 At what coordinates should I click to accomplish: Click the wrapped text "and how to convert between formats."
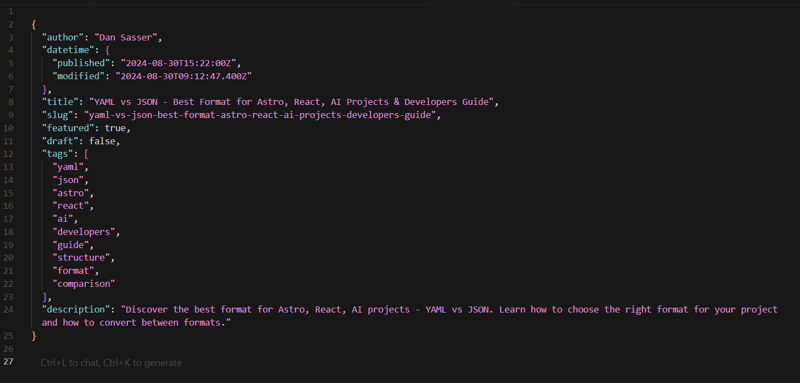pos(136,322)
